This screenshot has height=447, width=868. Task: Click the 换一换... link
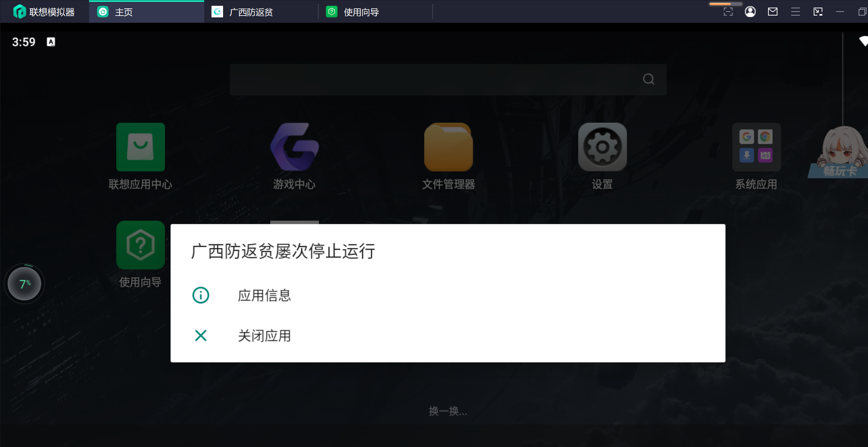click(x=448, y=411)
